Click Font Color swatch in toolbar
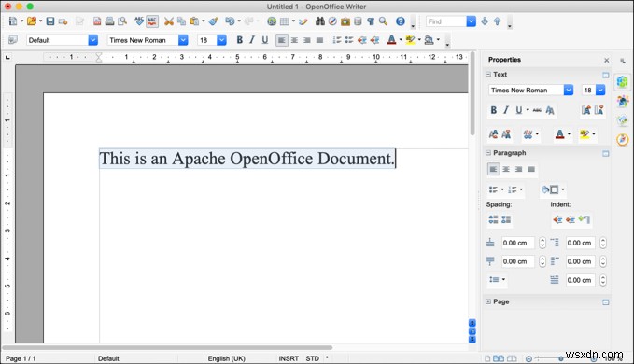The image size is (634, 364). pyautogui.click(x=391, y=39)
